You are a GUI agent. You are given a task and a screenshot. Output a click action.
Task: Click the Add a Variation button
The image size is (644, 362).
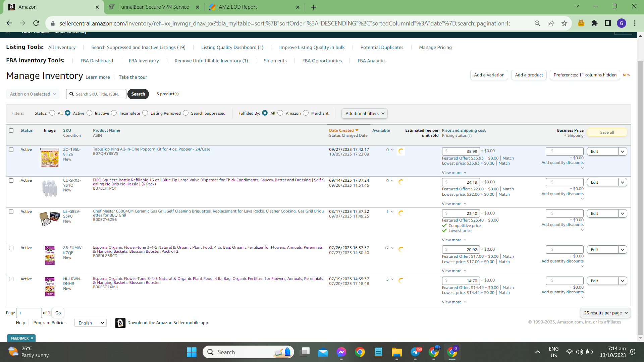coord(489,75)
